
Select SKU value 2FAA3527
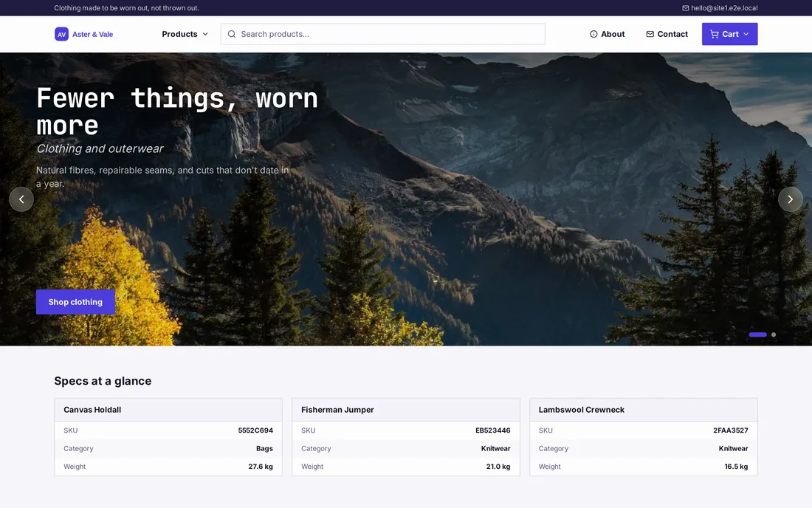pyautogui.click(x=731, y=430)
